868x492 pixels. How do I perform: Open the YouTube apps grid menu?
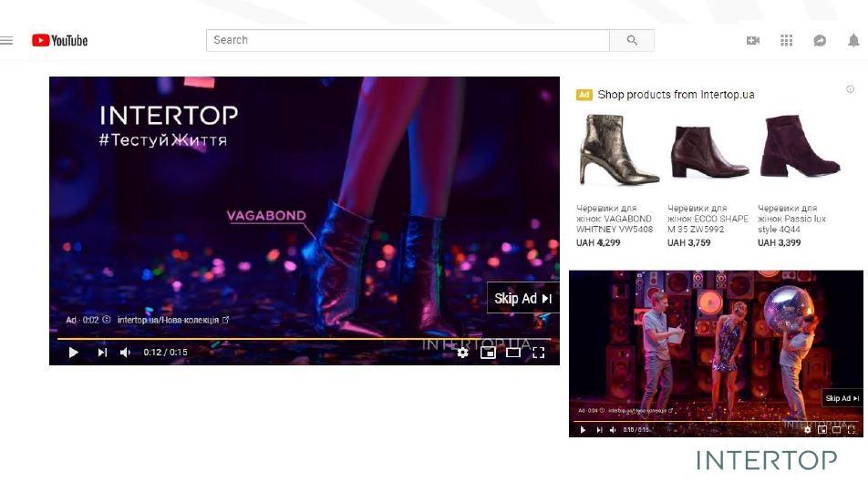[x=787, y=40]
